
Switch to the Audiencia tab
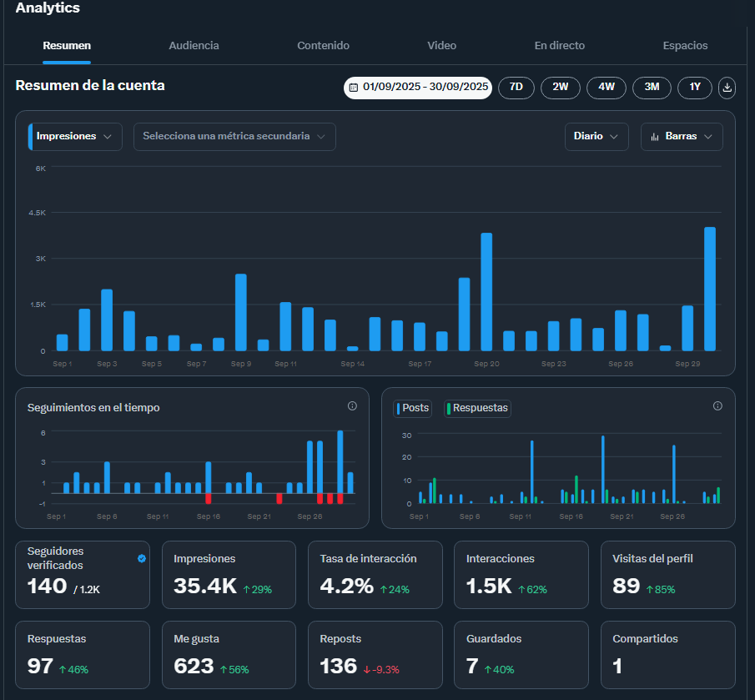click(x=194, y=46)
